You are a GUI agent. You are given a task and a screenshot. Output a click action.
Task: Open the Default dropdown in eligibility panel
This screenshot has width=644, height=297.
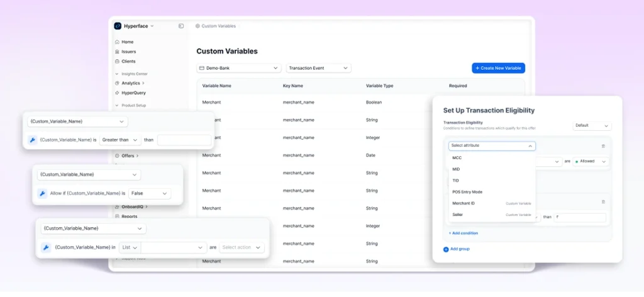point(592,126)
